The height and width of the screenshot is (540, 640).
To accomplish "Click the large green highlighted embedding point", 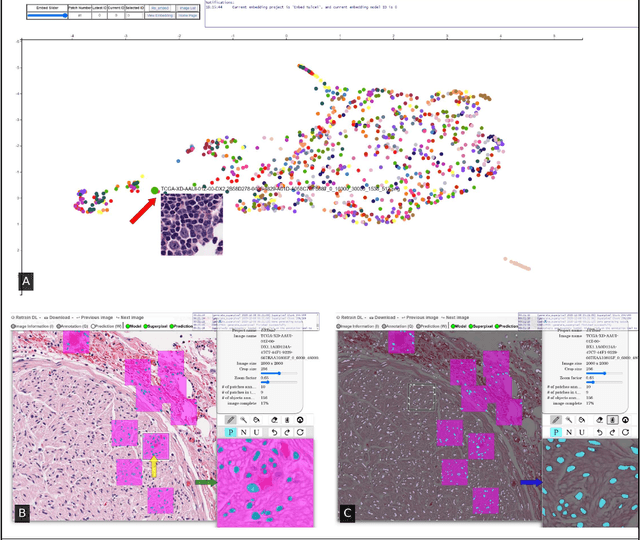I will [154, 190].
